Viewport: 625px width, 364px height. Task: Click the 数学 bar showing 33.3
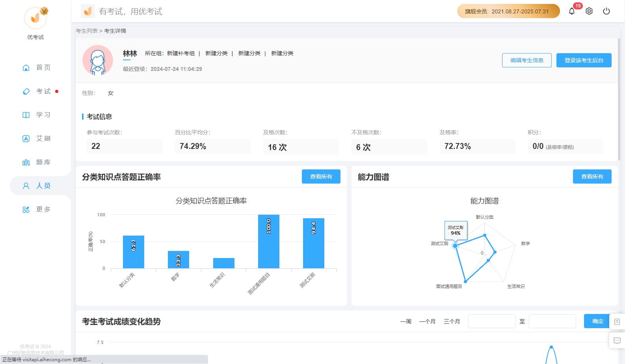pyautogui.click(x=179, y=260)
